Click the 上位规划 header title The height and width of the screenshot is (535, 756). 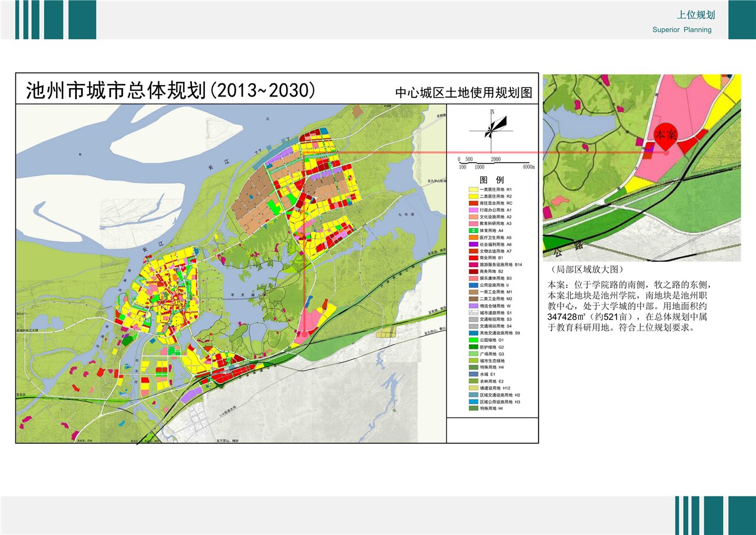(696, 15)
